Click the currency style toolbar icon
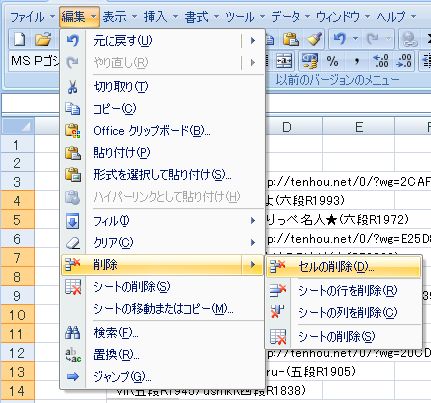Image resolution: width=431 pixels, height=403 pixels. (x=309, y=61)
